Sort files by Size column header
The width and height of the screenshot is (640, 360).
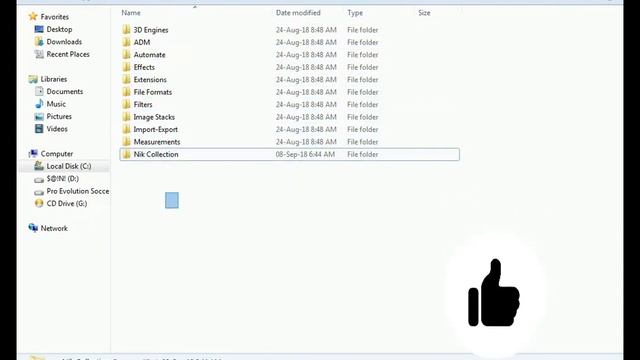(424, 13)
